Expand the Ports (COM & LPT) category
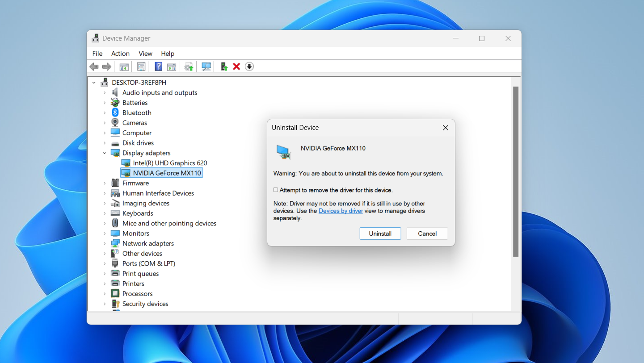 [105, 264]
